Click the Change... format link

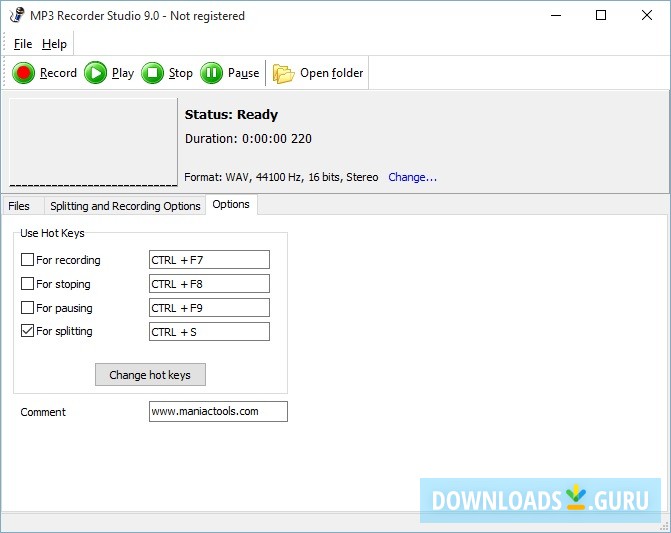pos(413,177)
